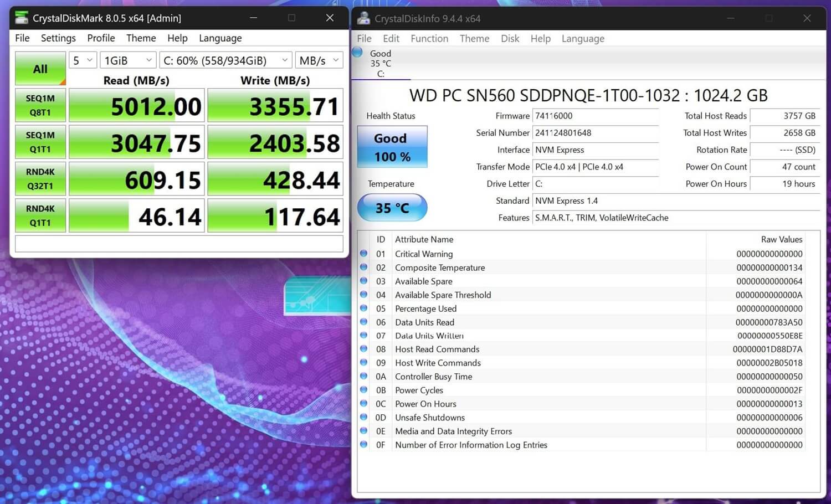Click status orb for Host Read Commands row
The image size is (831, 504).
[x=363, y=349]
